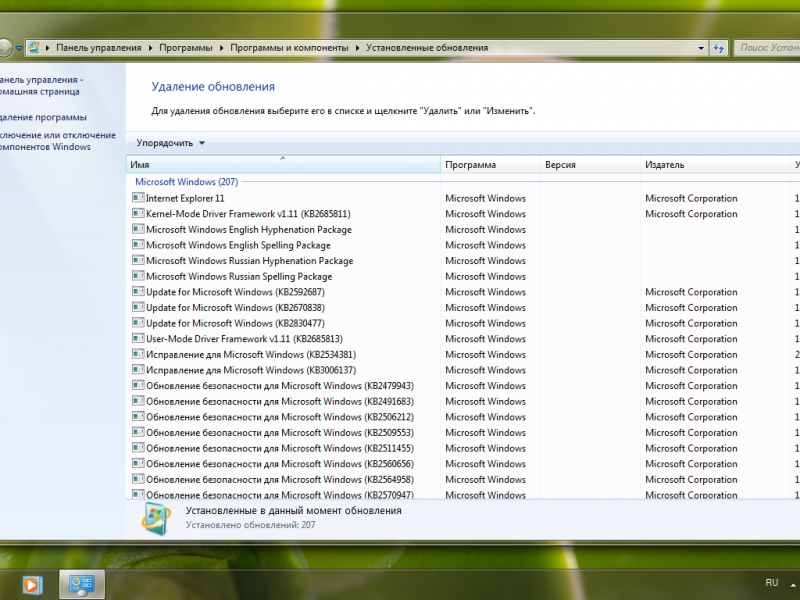Select Microsoft Windows Russian Spelling Package
Viewport: 800px width, 600px height.
pos(239,277)
